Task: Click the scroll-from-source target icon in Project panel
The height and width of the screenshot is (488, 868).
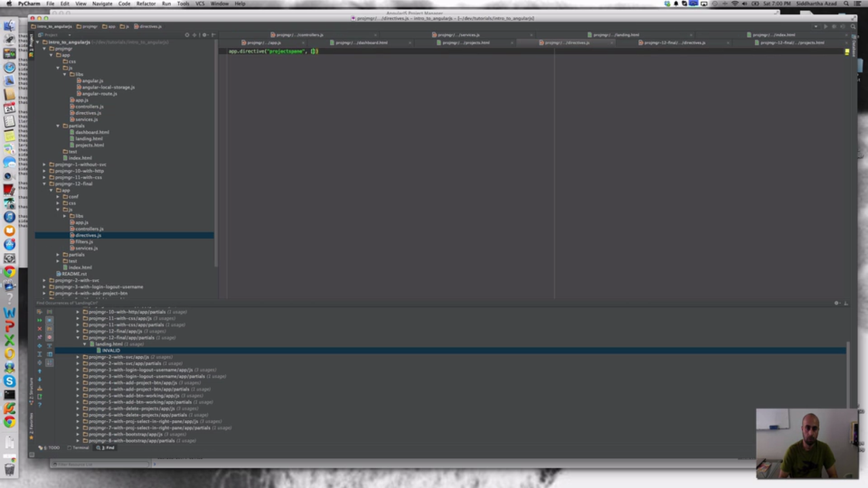Action: [x=187, y=35]
